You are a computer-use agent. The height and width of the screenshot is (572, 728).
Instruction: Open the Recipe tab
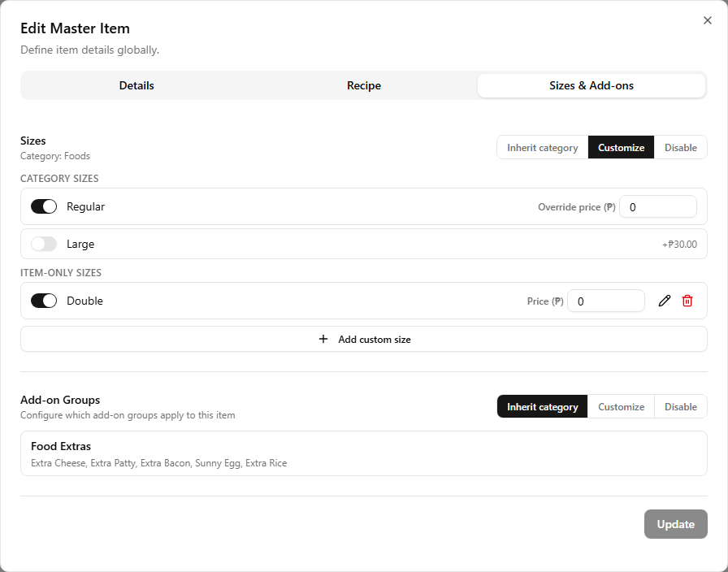point(364,85)
